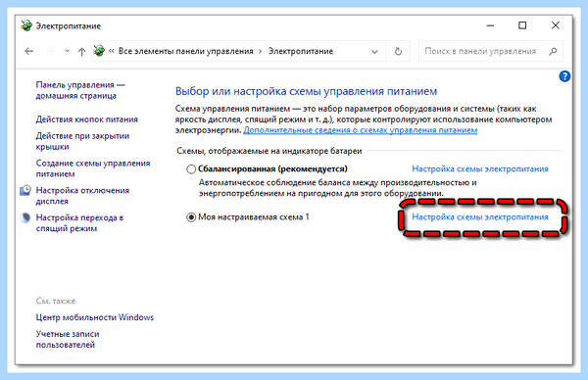This screenshot has width=588, height=380.
Task: Open Центр мобильности Windows
Action: [95, 317]
